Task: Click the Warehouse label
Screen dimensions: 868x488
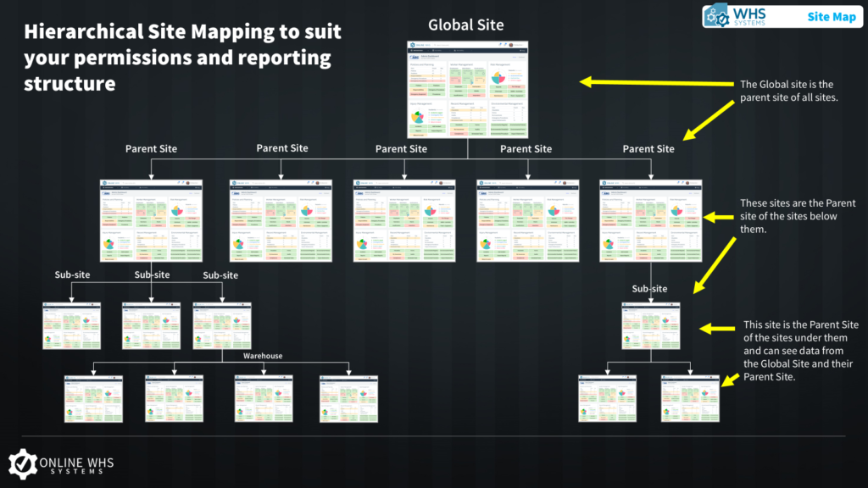Action: point(263,356)
